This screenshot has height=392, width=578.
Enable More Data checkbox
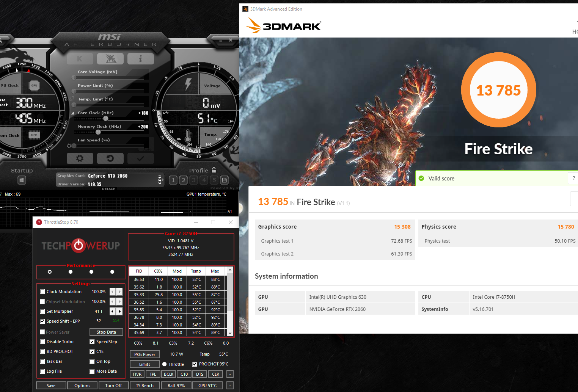92,371
